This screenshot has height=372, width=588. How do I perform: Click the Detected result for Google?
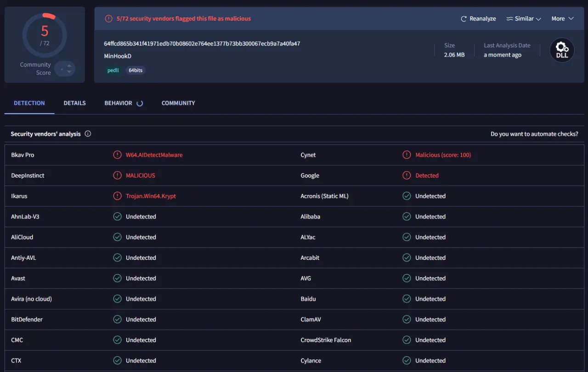point(427,176)
